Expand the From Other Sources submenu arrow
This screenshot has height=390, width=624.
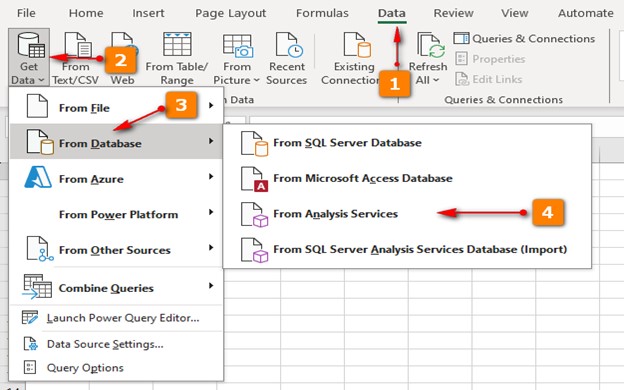211,248
